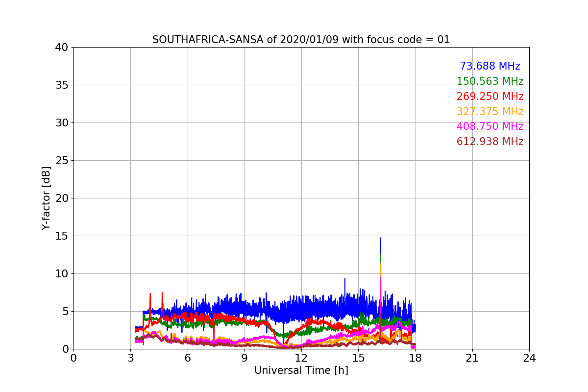Select the 150.563 MHz legend label

click(x=490, y=81)
